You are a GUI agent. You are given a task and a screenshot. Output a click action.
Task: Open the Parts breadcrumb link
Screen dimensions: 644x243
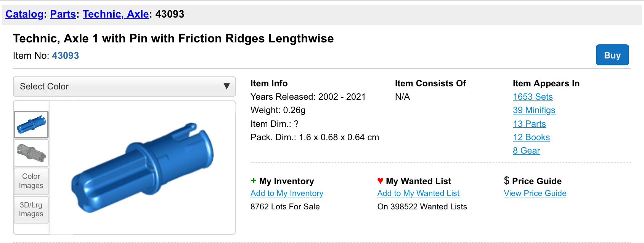[x=63, y=14]
